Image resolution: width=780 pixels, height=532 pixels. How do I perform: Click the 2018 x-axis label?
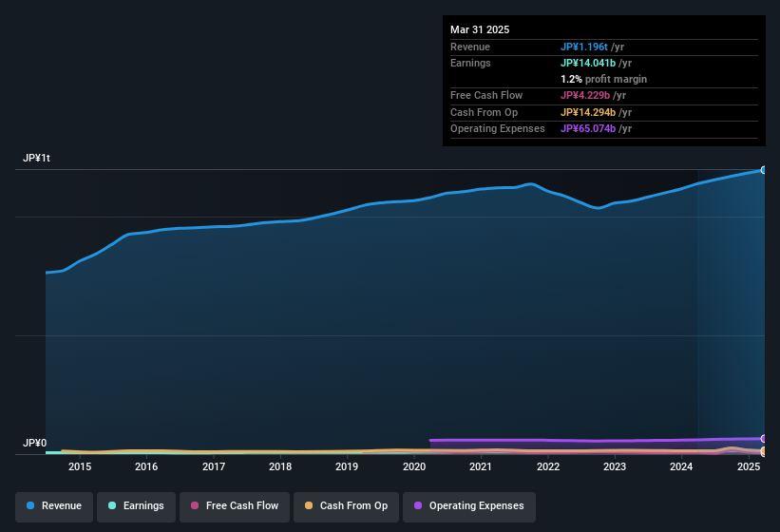(280, 466)
